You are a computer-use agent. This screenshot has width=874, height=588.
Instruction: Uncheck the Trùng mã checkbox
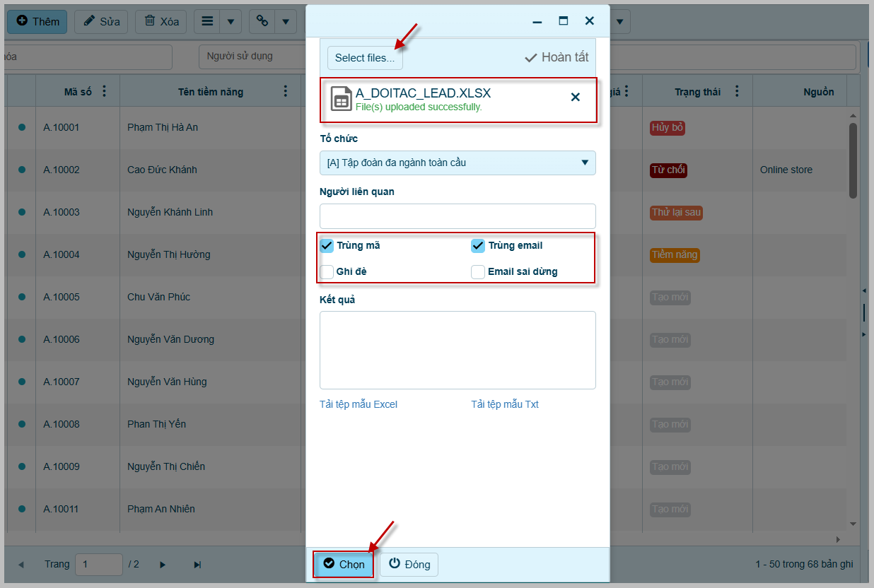point(327,245)
